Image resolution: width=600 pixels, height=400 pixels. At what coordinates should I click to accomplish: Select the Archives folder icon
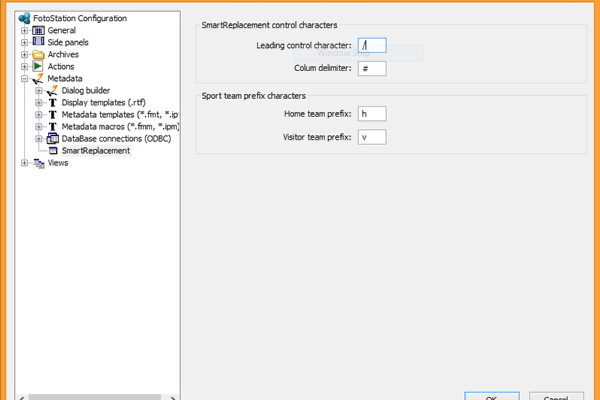click(39, 54)
